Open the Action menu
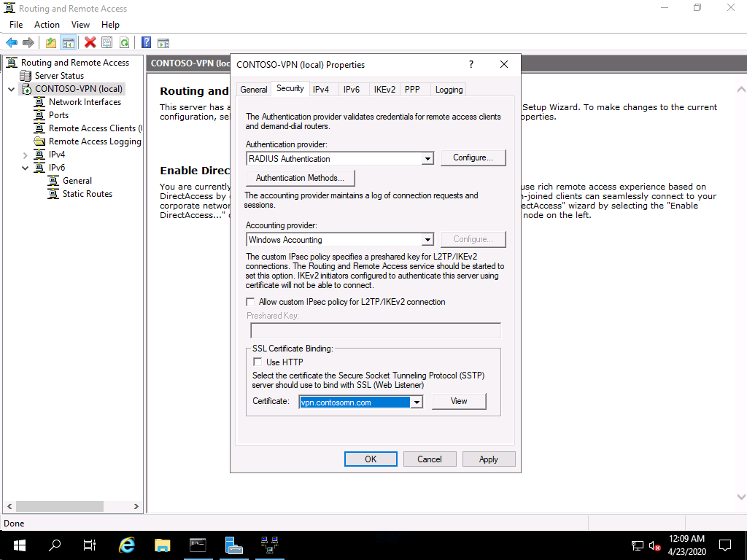Screen dimensions: 747x560 pyautogui.click(x=47, y=25)
